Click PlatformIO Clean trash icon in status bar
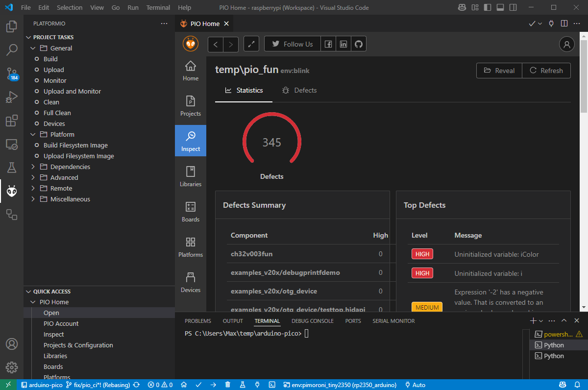588x390 pixels. click(228, 385)
